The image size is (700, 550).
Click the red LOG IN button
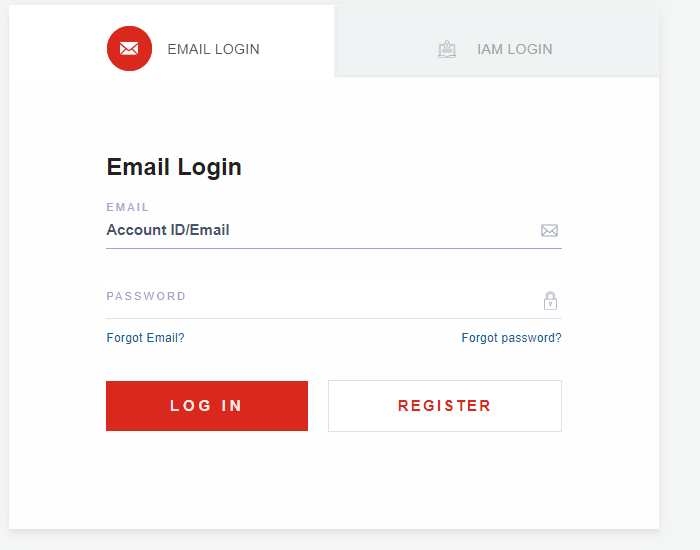(207, 406)
